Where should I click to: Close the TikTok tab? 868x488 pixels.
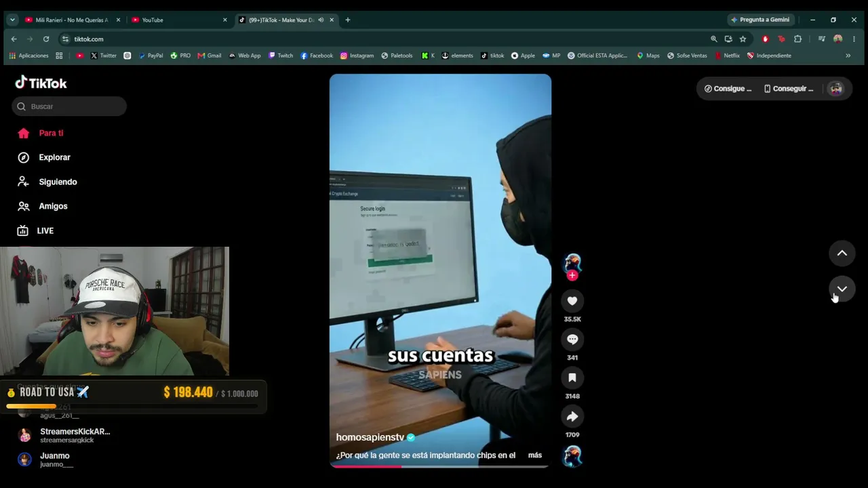332,20
